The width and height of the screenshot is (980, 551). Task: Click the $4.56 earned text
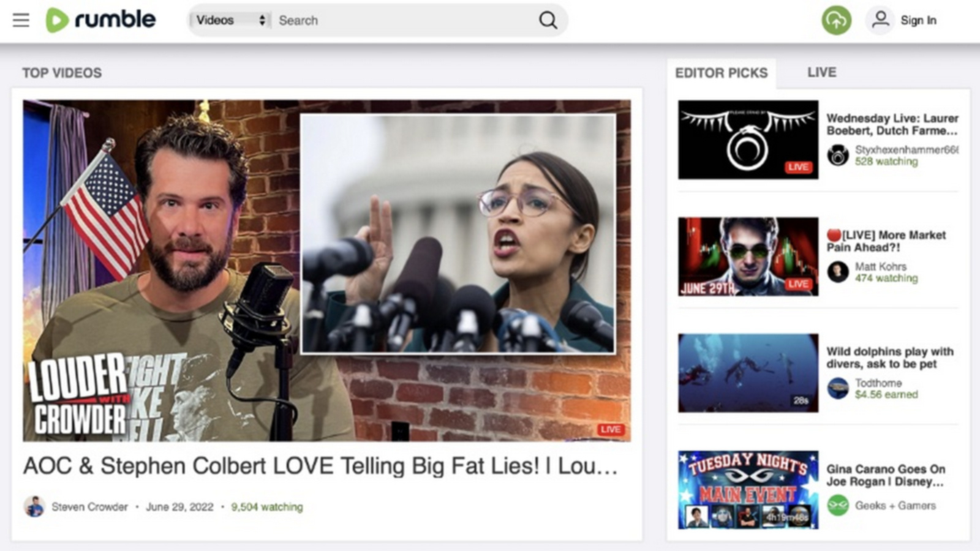pos(886,395)
